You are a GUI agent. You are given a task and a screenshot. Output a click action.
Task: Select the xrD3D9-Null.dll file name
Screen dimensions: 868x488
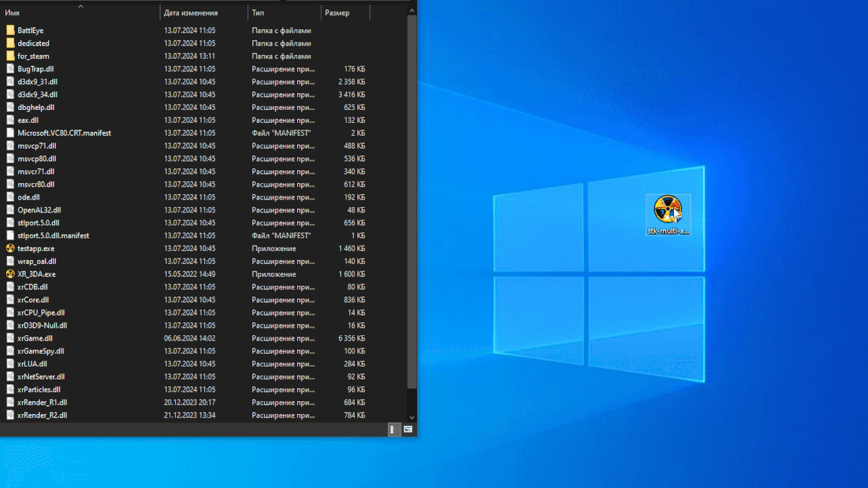click(42, 325)
